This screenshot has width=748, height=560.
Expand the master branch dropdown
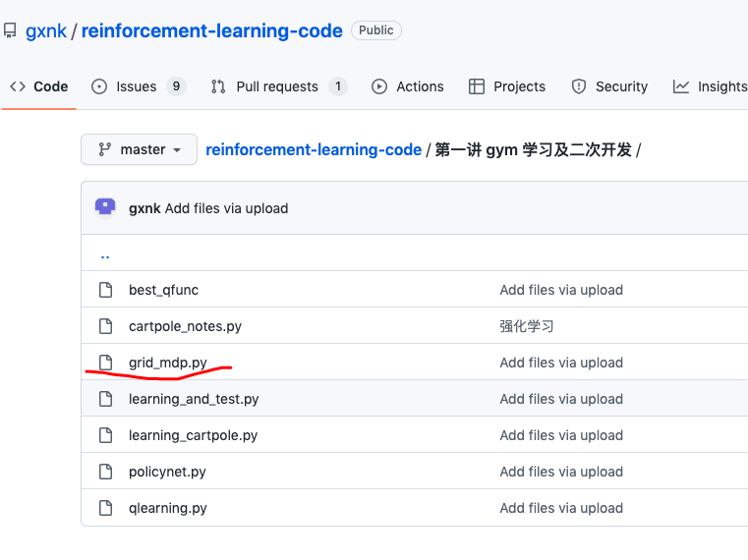pos(139,149)
